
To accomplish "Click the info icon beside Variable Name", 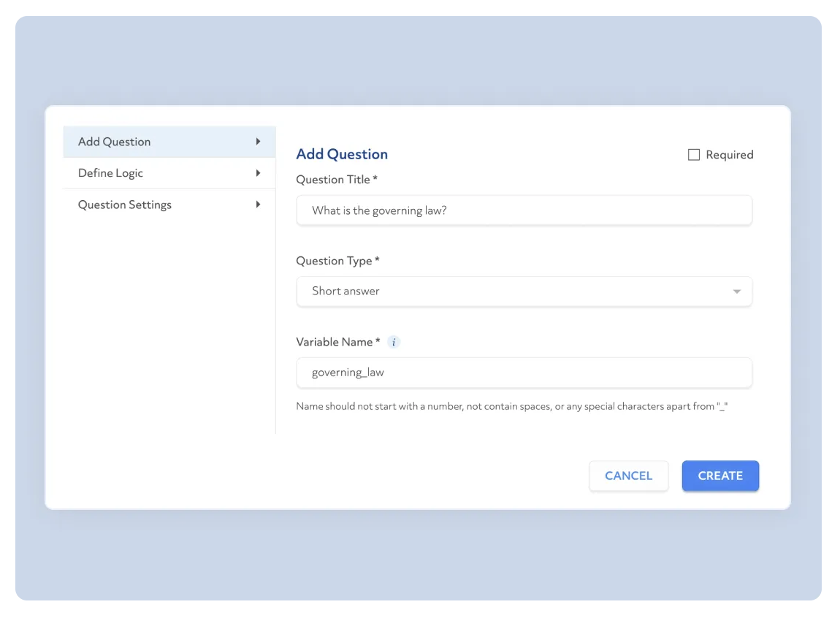I will tap(394, 342).
